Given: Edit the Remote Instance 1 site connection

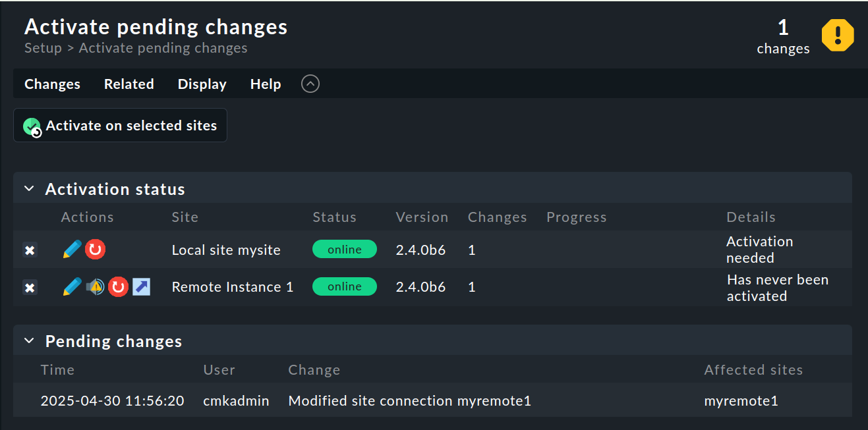Looking at the screenshot, I should [x=72, y=286].
